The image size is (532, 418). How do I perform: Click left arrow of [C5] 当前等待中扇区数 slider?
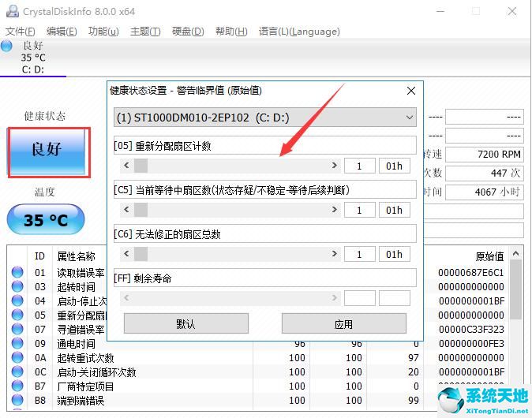(x=127, y=210)
